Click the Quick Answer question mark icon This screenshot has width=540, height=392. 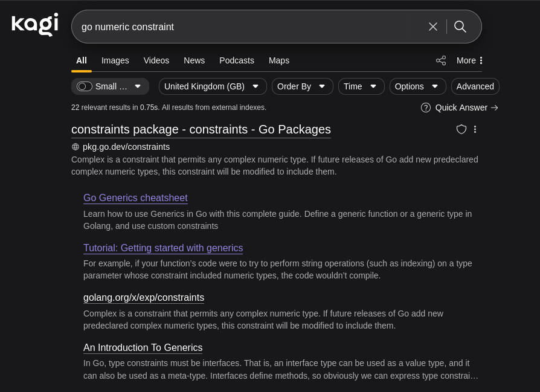(426, 108)
